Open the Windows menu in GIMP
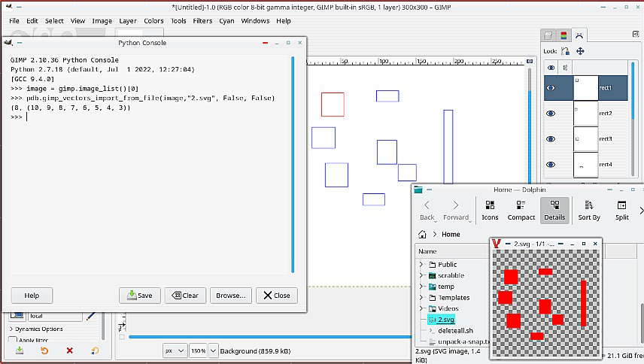Viewport: 644px width, 364px height. (x=255, y=21)
